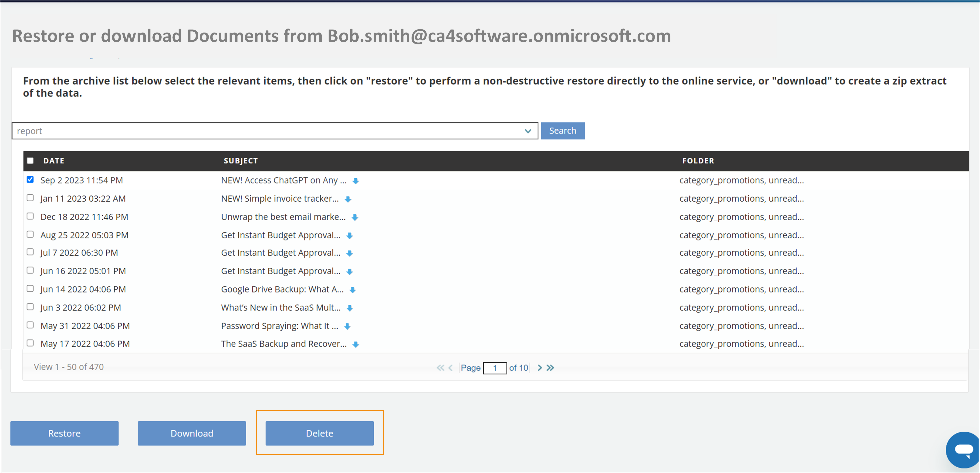Click 'View 1 - 50 of 470' status text
The height and width of the screenshot is (473, 980).
(68, 367)
